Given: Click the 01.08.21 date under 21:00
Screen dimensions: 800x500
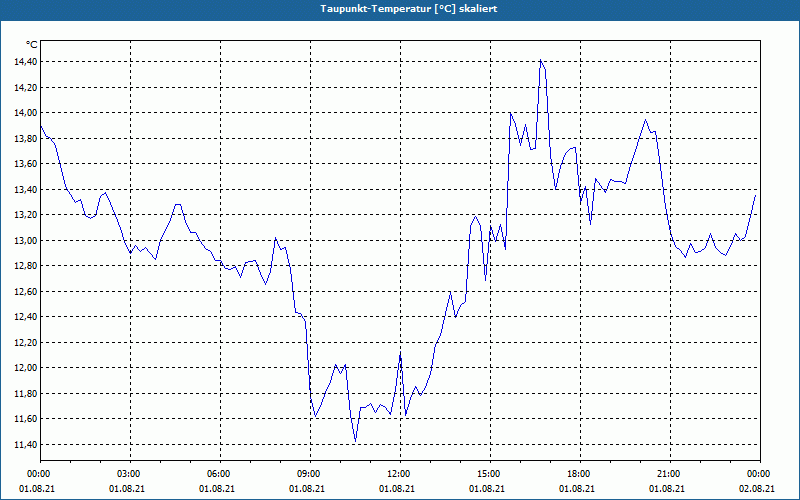Looking at the screenshot, I should point(667,489).
